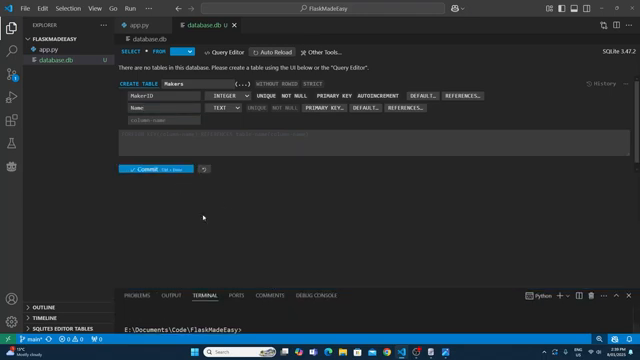This screenshot has height=360, width=640.
Task: Open the Manage gear settings
Action: pos(11,322)
